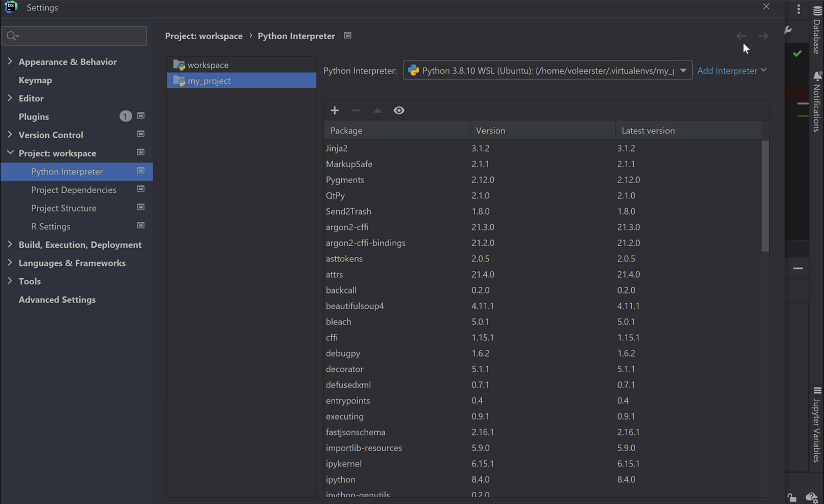Select the MarkupSafe package row
The width and height of the screenshot is (824, 504).
543,164
